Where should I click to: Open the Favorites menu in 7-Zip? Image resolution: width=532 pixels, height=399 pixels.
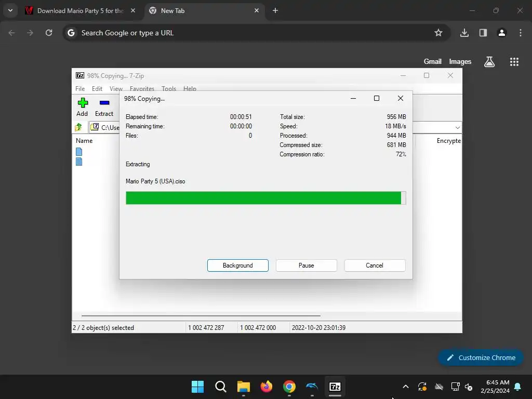(x=142, y=88)
